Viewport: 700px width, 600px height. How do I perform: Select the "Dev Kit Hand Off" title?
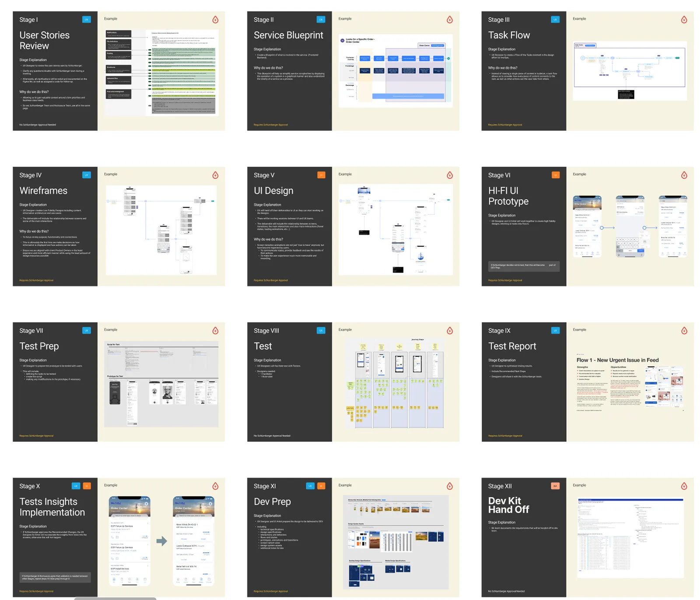[x=509, y=505]
